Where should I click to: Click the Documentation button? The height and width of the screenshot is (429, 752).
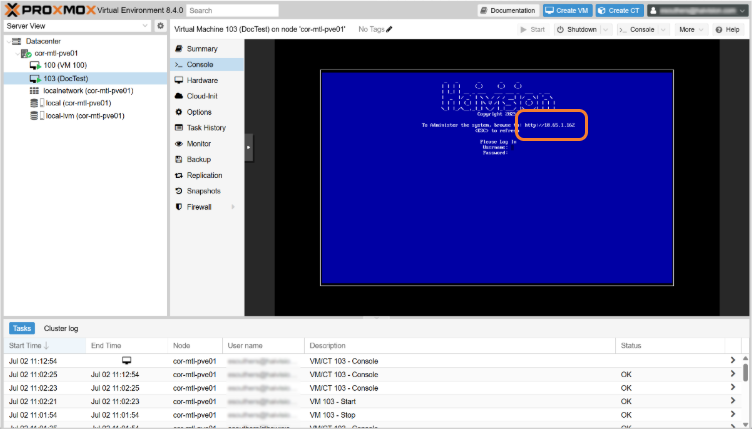[508, 10]
